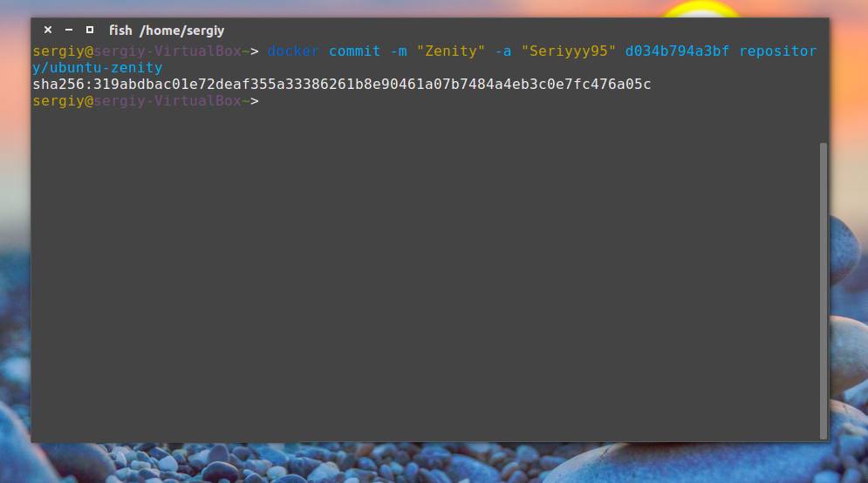The image size is (868, 483).
Task: Click the y/ubuntu-zenity text on the wrapped line
Action: pyautogui.click(x=98, y=68)
